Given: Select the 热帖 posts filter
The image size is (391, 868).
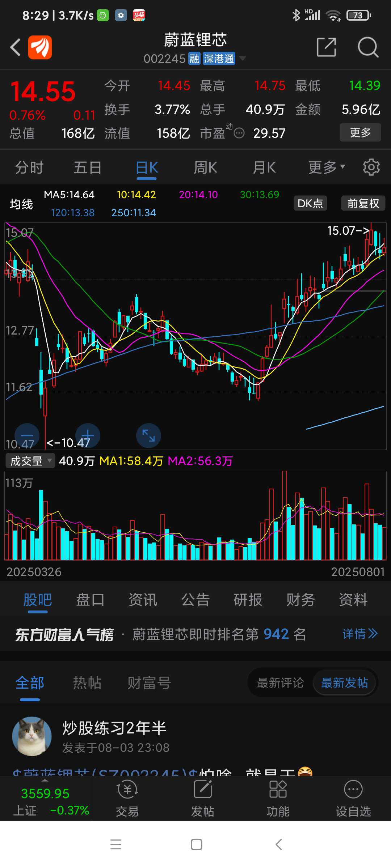Looking at the screenshot, I should coord(87,683).
